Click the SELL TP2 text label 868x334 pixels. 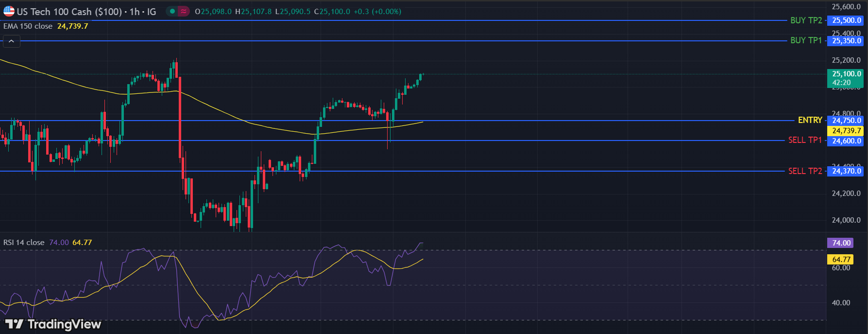[x=805, y=171]
